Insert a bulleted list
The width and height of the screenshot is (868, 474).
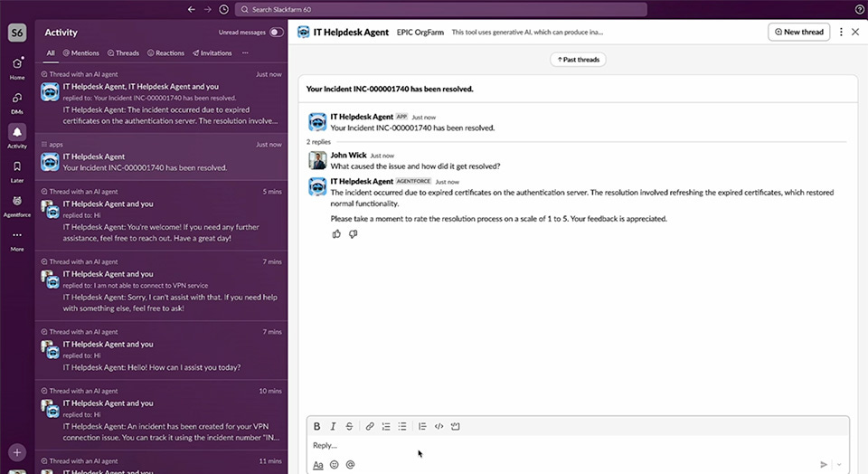click(x=402, y=426)
